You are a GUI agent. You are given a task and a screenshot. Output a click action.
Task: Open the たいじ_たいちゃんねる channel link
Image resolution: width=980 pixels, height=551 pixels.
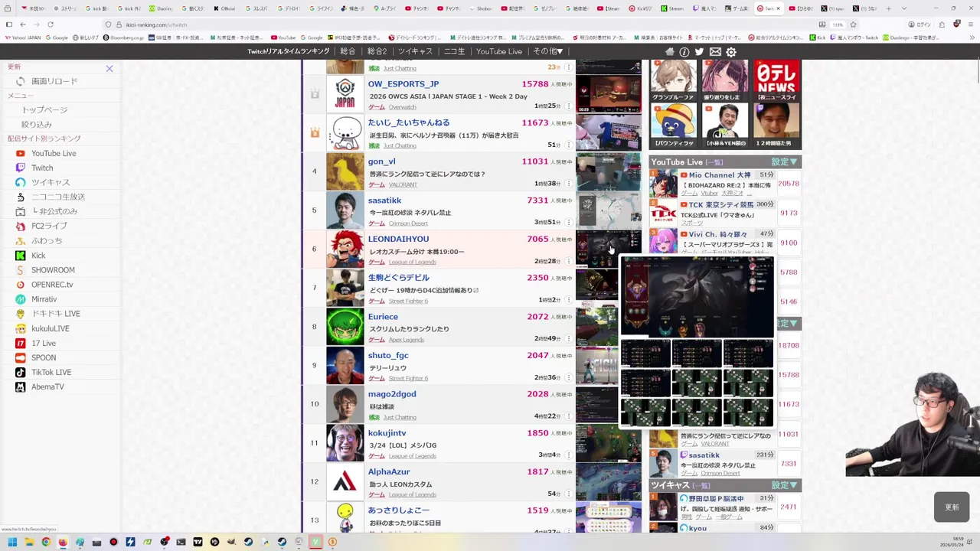(409, 122)
